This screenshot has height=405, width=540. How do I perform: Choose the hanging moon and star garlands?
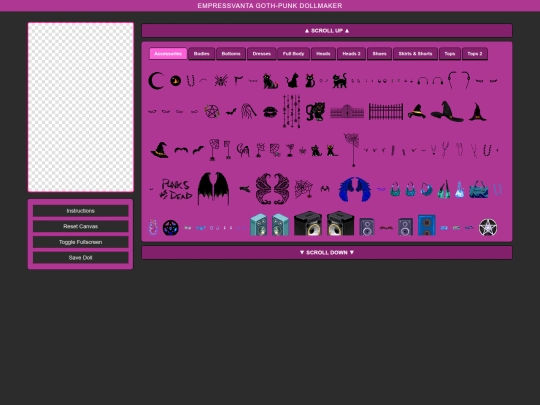pyautogui.click(x=291, y=111)
